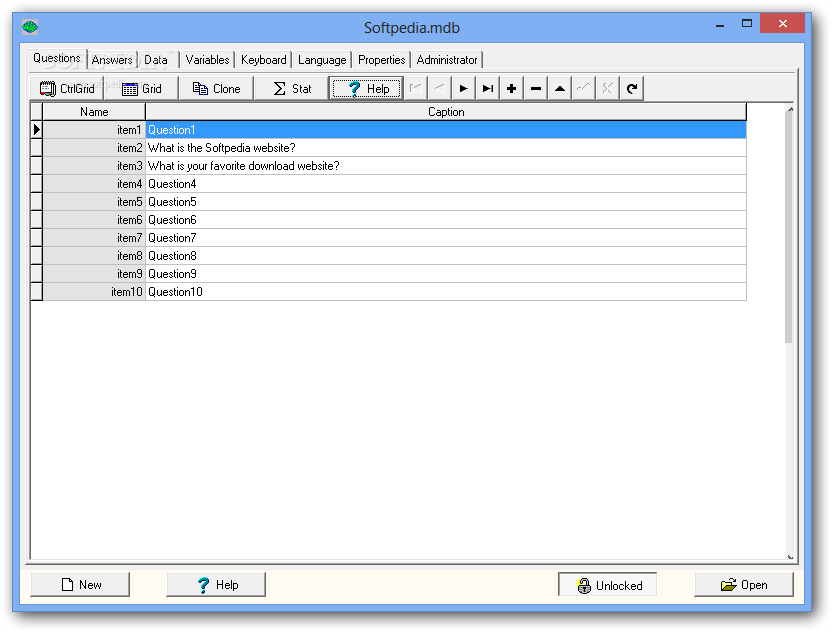Click the row indicator for item1
The image size is (832, 632).
37,130
